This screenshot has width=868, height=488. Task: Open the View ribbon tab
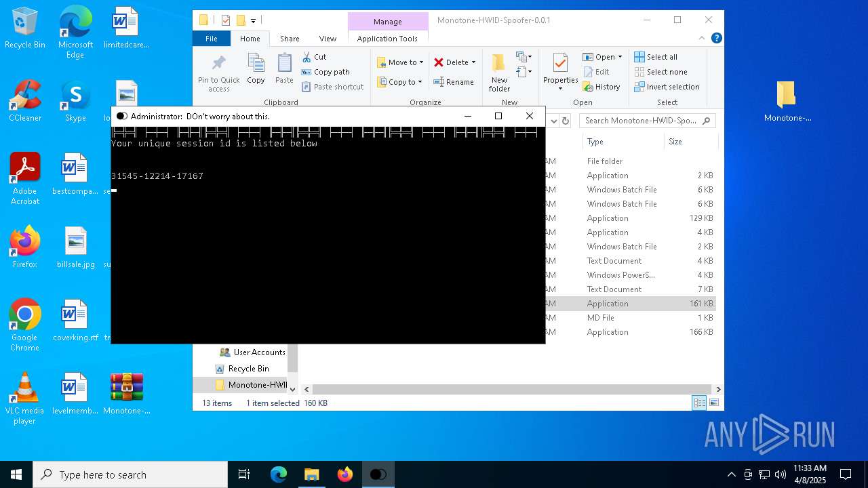pos(328,39)
